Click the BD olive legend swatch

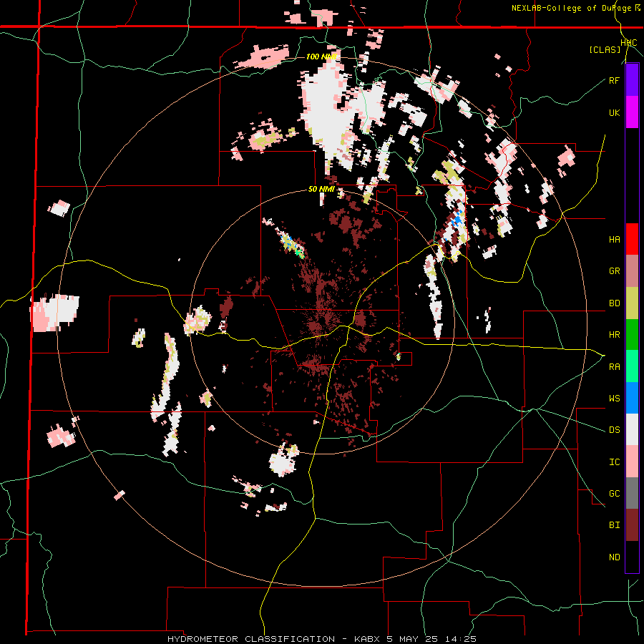pyautogui.click(x=632, y=303)
